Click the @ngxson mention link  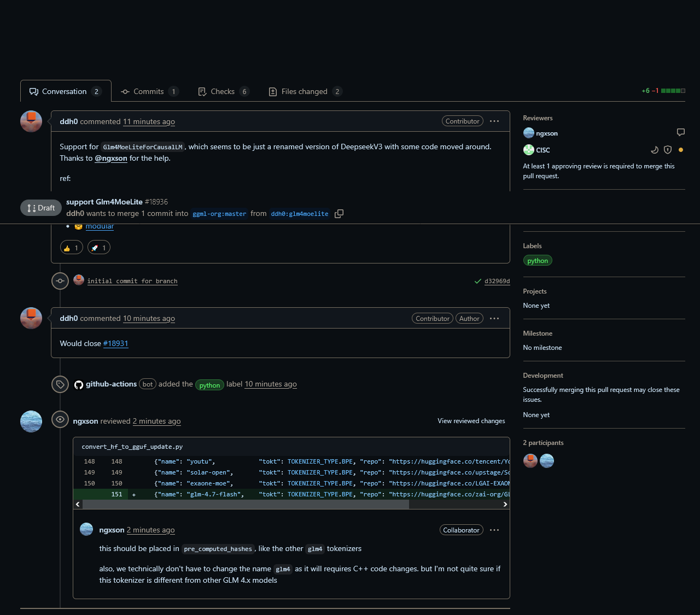point(111,158)
